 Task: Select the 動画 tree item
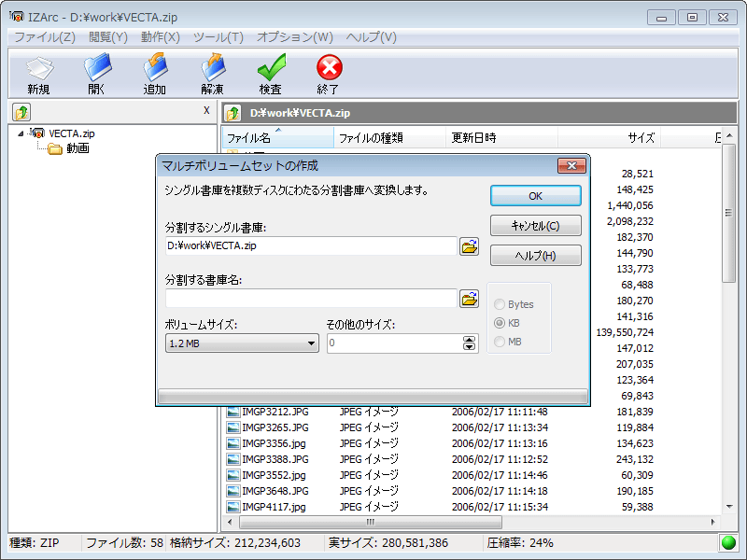pyautogui.click(x=78, y=148)
